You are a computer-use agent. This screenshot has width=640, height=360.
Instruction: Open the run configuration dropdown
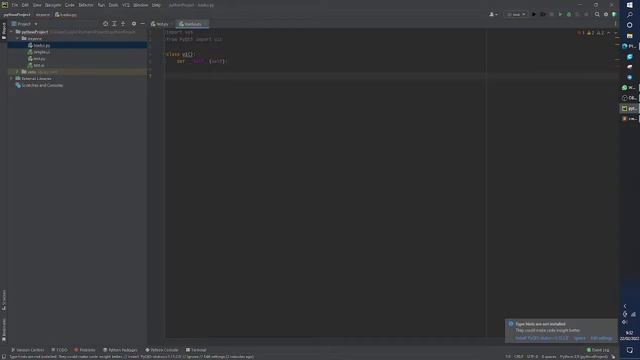[516, 15]
